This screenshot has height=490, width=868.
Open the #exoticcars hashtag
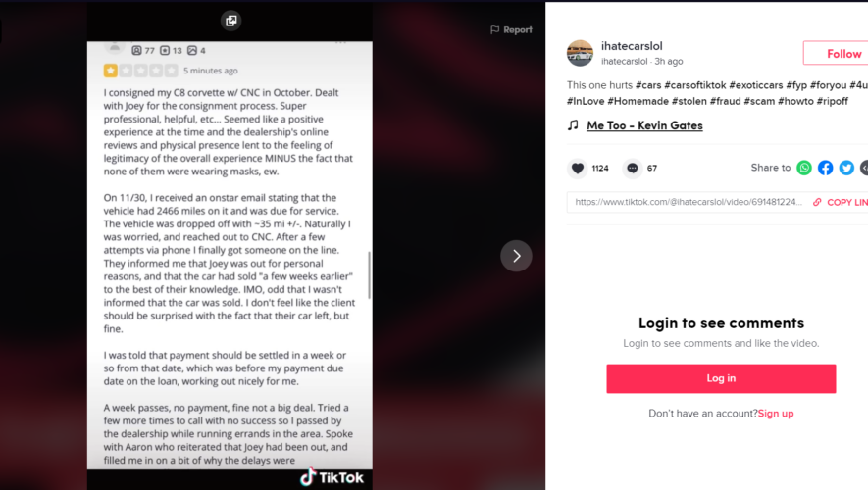(755, 85)
